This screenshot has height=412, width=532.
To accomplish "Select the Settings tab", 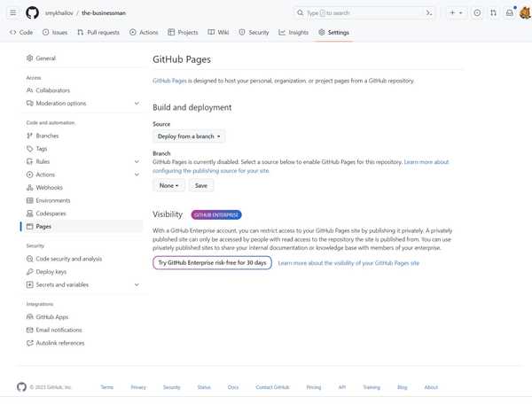I will 334,32.
